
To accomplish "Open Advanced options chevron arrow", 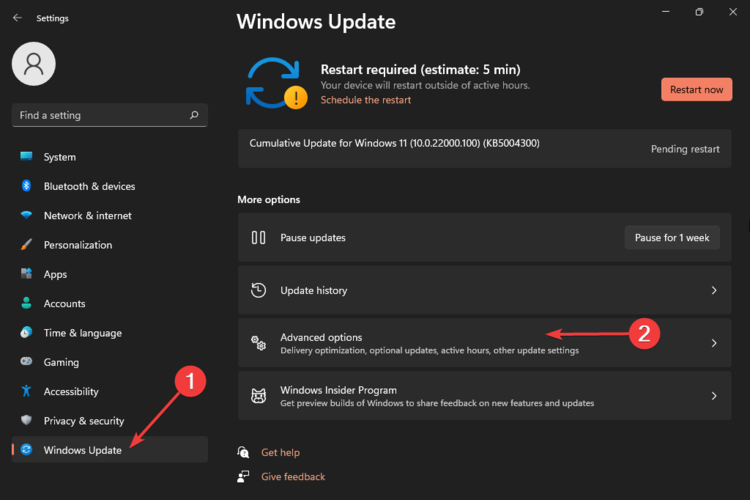I will 714,343.
